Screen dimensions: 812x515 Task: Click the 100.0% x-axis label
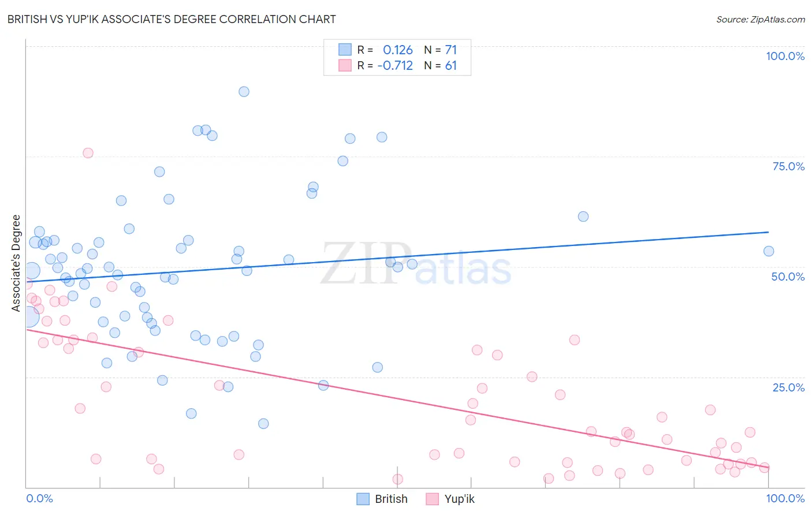[x=785, y=498]
